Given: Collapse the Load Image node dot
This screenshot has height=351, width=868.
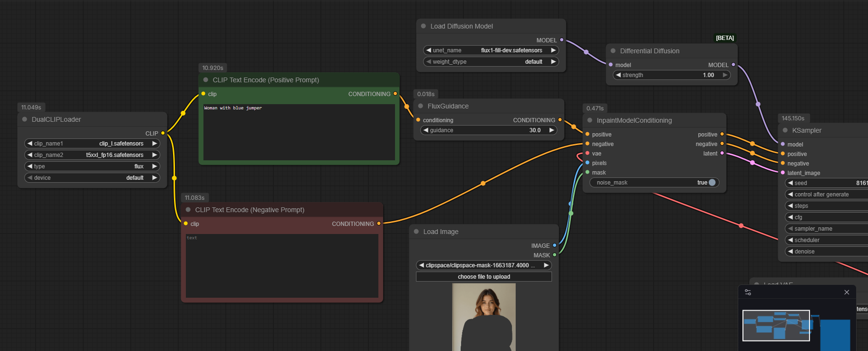Looking at the screenshot, I should 416,232.
